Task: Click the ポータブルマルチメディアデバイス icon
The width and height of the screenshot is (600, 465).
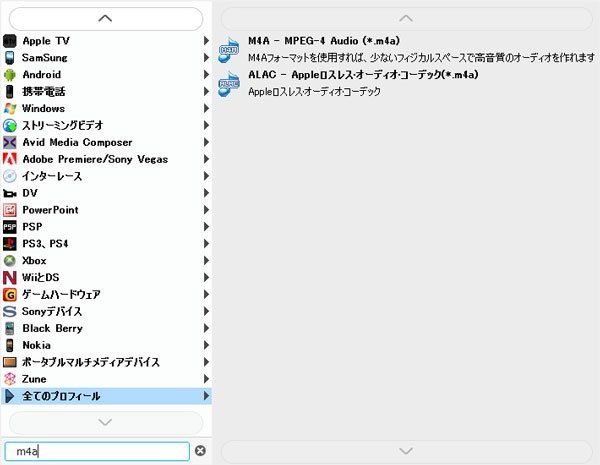Action: coord(10,362)
